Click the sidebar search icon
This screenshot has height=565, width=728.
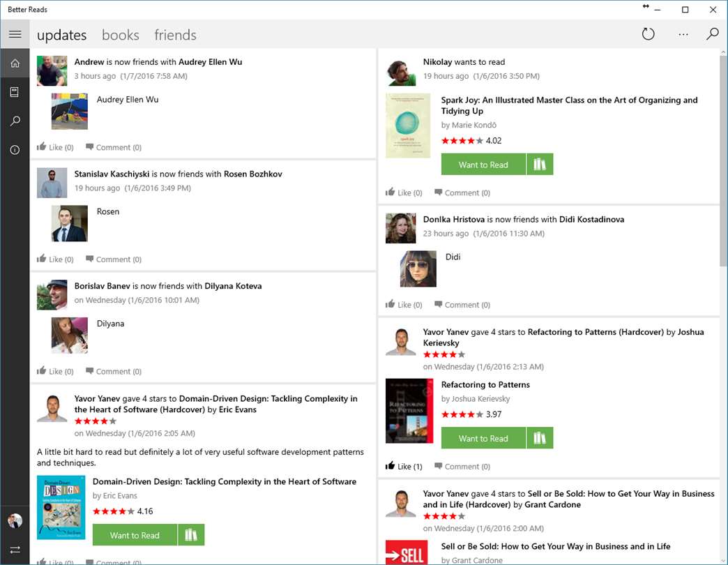pos(15,121)
